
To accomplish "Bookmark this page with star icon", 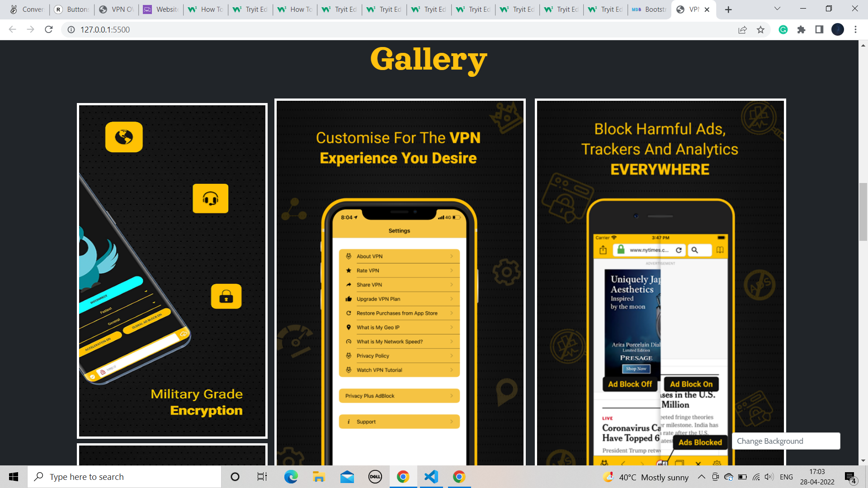I will [x=760, y=30].
